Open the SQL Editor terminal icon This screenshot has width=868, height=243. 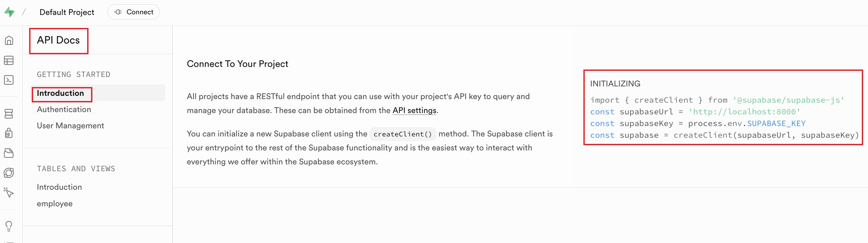point(9,80)
